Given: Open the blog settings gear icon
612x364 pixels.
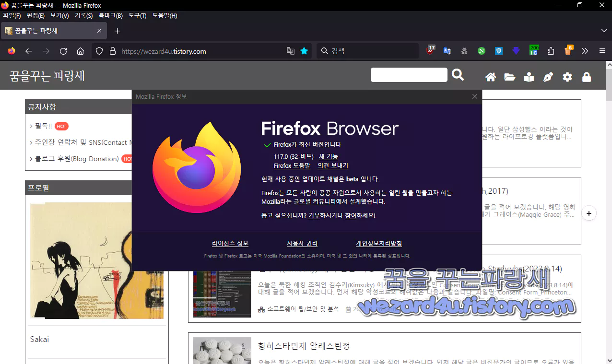Looking at the screenshot, I should point(567,77).
